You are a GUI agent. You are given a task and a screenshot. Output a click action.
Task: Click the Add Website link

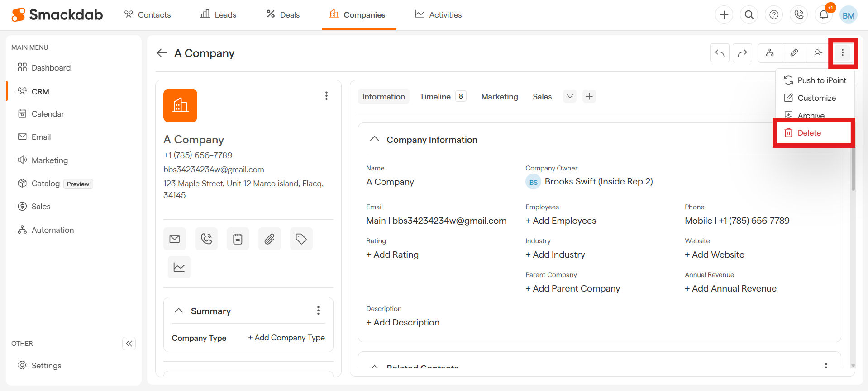pyautogui.click(x=715, y=255)
